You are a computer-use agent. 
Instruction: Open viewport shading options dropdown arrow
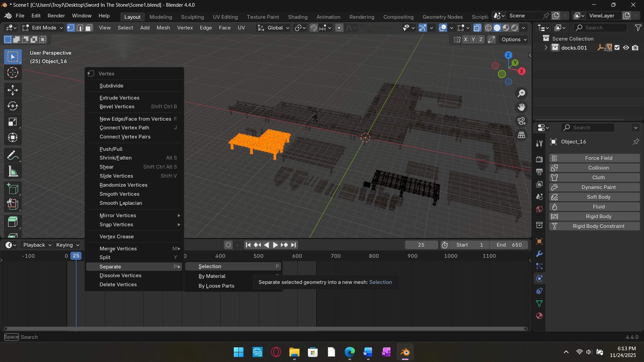click(x=524, y=28)
